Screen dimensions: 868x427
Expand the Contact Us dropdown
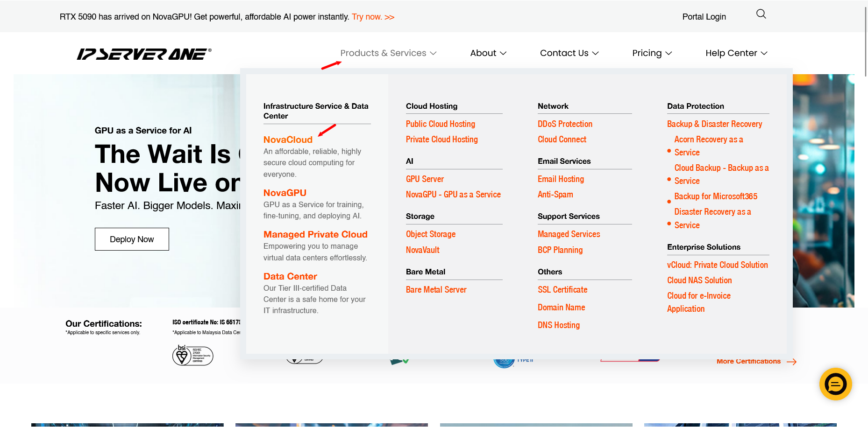click(x=569, y=53)
